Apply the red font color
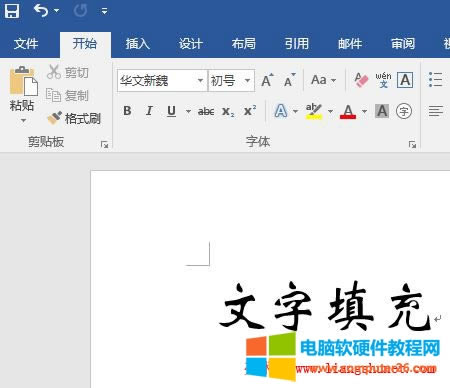Viewport: 450px width, 388px height. pos(348,111)
